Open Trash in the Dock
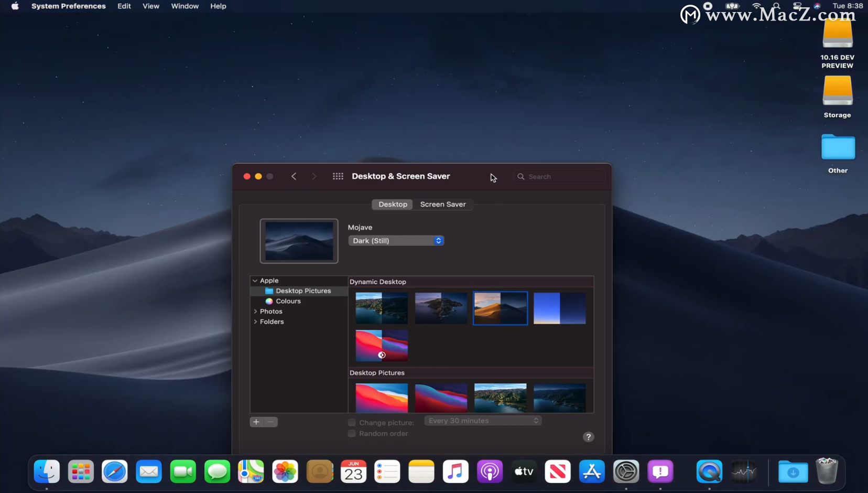The height and width of the screenshot is (493, 868). tap(827, 471)
